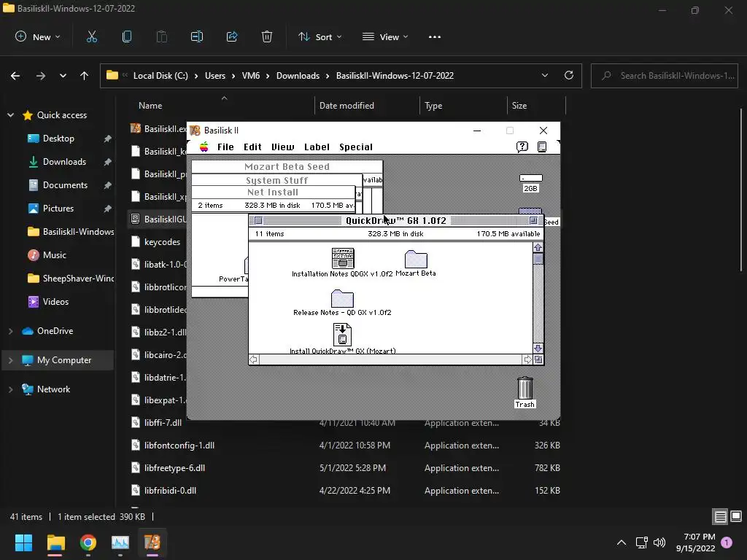
Task: Click vertical scroll thumb in QuickDraw GX window
Action: (538, 259)
